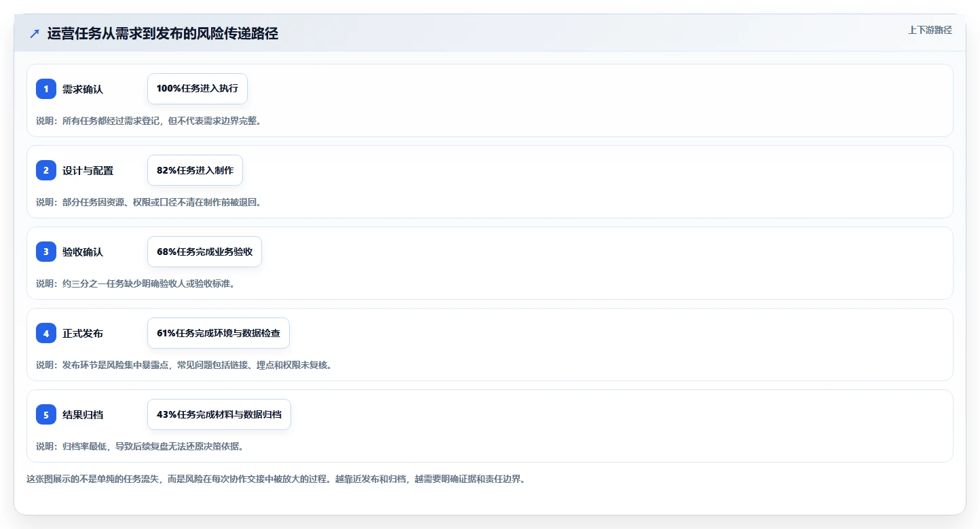Click the note 所有任务都经过需求登记
Screen dimensions: 980x529
149,121
